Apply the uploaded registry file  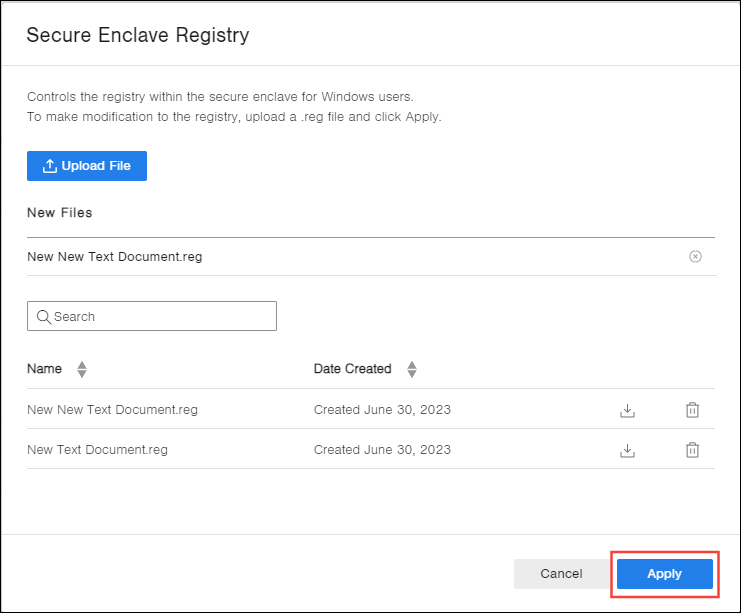(664, 574)
